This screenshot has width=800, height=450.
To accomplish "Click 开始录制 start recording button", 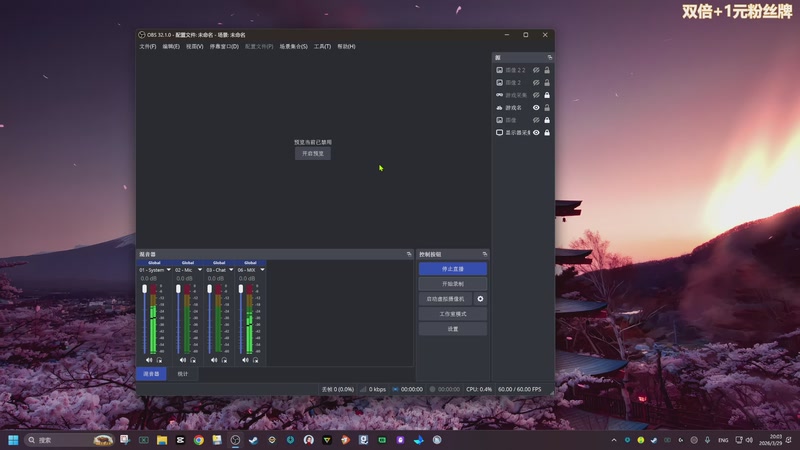I will pyautogui.click(x=453, y=284).
